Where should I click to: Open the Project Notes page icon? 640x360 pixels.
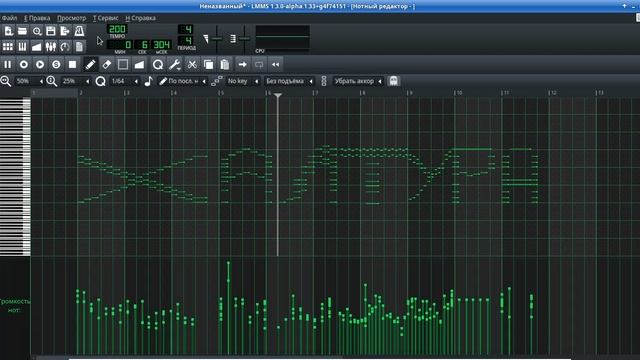[79, 47]
